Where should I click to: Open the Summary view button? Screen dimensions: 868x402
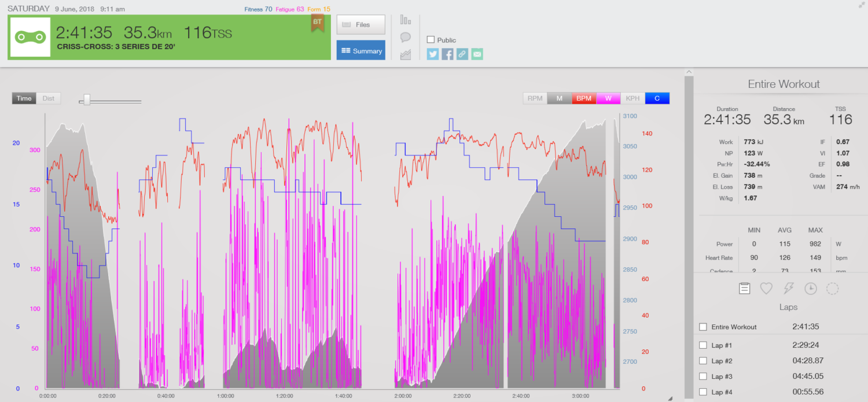361,51
